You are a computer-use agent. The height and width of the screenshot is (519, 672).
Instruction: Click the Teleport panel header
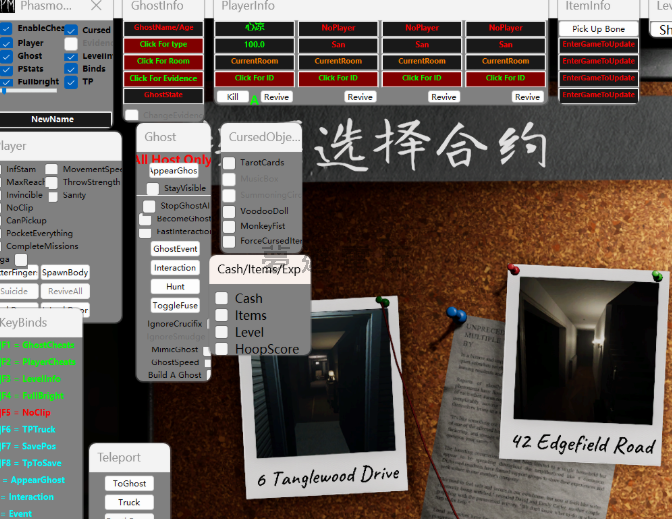click(x=129, y=458)
